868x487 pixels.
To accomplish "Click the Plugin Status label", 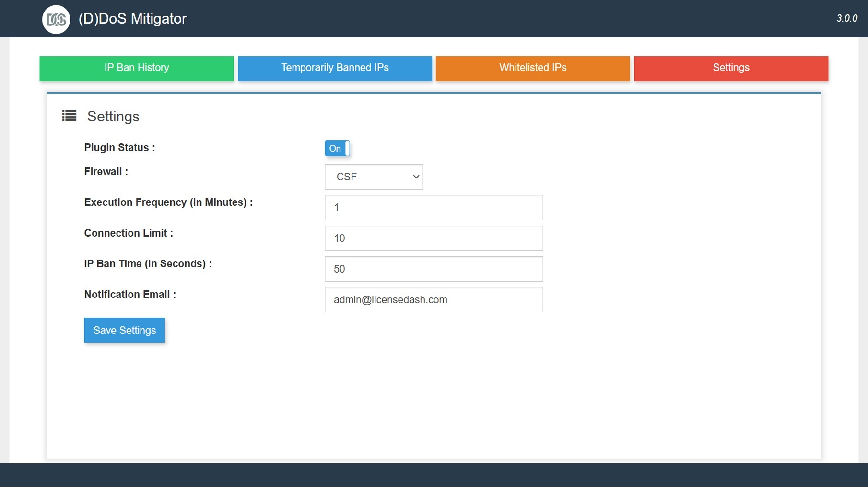I will (119, 148).
